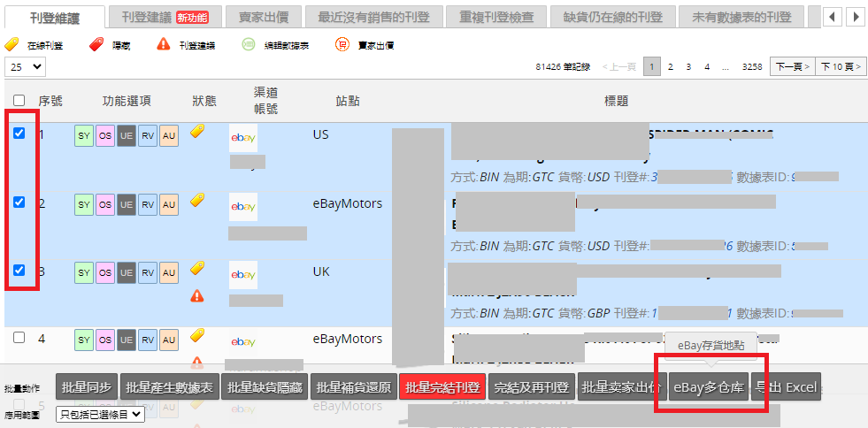Go to page 3 in pagination
Viewport: 868px width, 428px height.
click(688, 66)
